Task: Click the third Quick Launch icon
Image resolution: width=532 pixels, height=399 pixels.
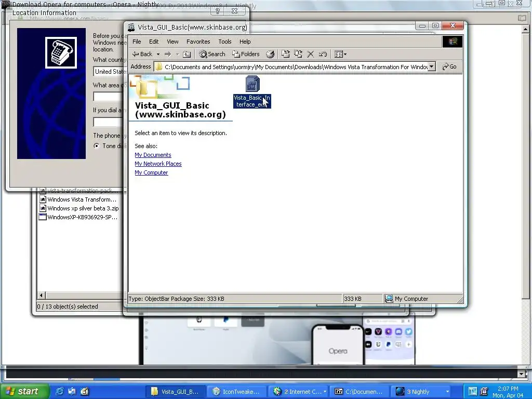Action: [x=85, y=391]
